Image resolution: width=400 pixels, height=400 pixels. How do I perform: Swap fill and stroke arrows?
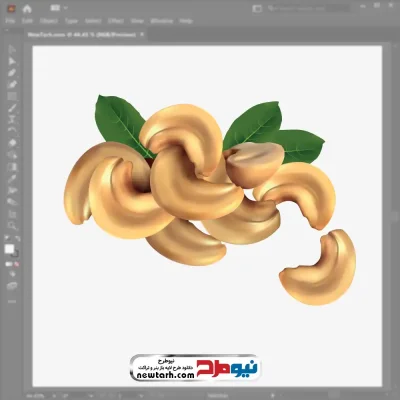click(x=18, y=239)
